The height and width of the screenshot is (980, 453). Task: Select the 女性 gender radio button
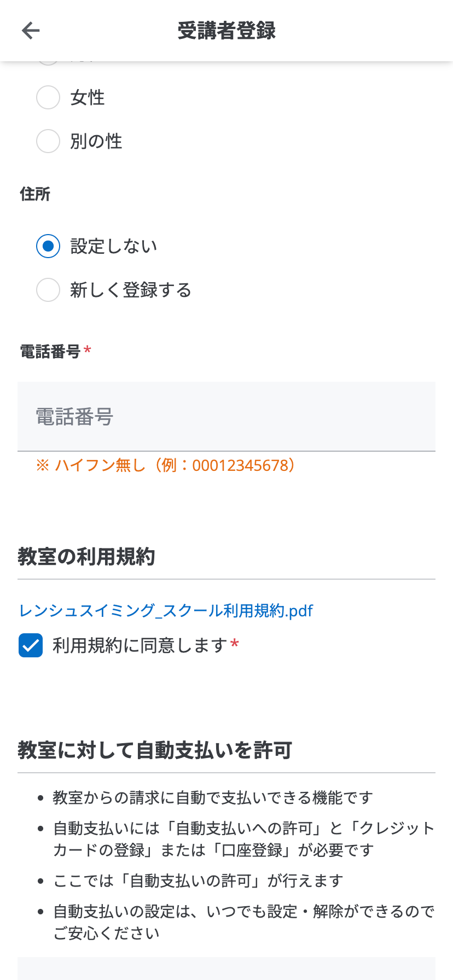[x=48, y=97]
